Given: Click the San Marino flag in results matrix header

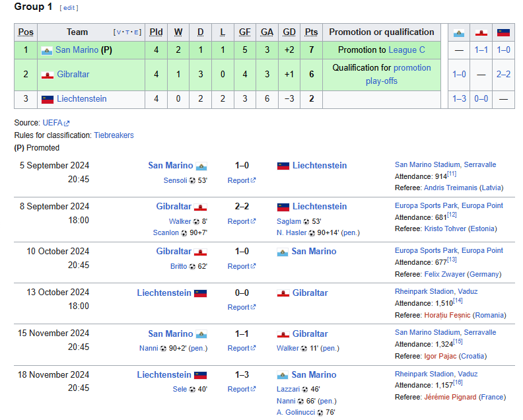Looking at the screenshot, I should point(459,33).
